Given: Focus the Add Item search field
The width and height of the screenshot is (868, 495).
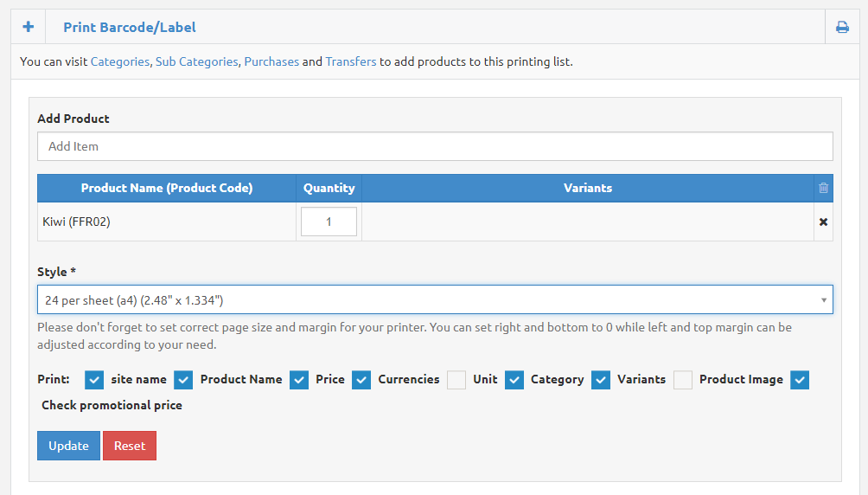Looking at the screenshot, I should pyautogui.click(x=435, y=146).
